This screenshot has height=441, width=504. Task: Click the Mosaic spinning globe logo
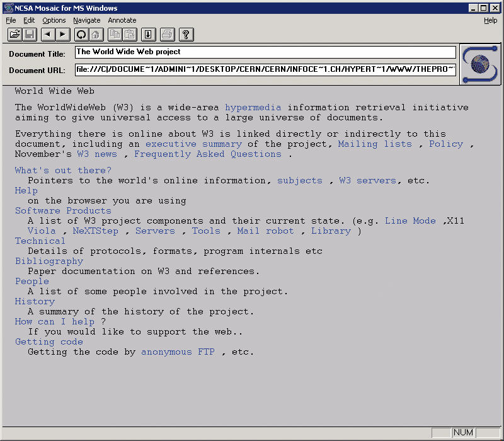(480, 64)
